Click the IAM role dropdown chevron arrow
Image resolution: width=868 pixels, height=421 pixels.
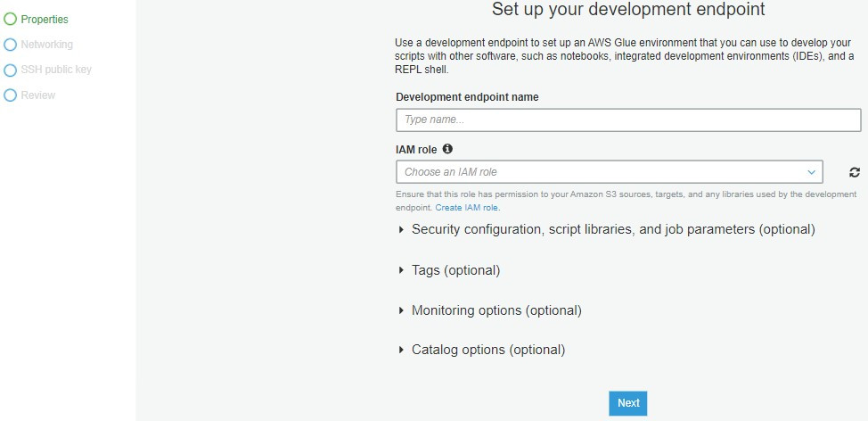pos(812,172)
